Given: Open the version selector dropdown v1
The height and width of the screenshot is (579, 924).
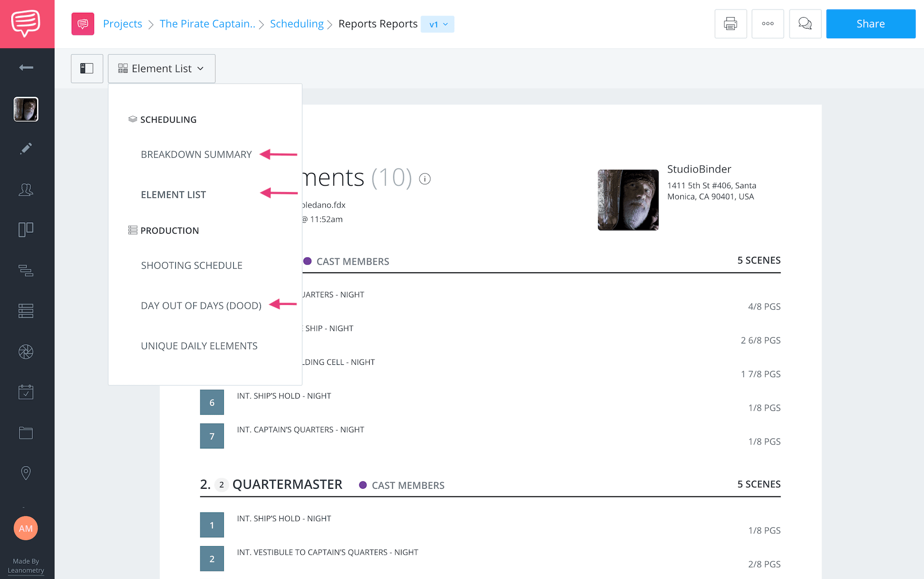Looking at the screenshot, I should [x=437, y=24].
